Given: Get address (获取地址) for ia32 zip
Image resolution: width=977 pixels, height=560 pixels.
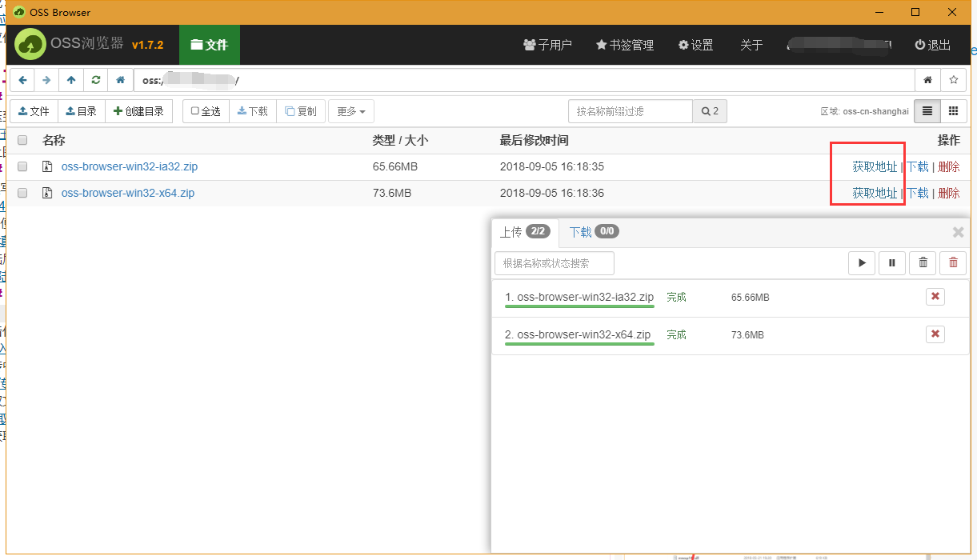Looking at the screenshot, I should pyautogui.click(x=875, y=166).
